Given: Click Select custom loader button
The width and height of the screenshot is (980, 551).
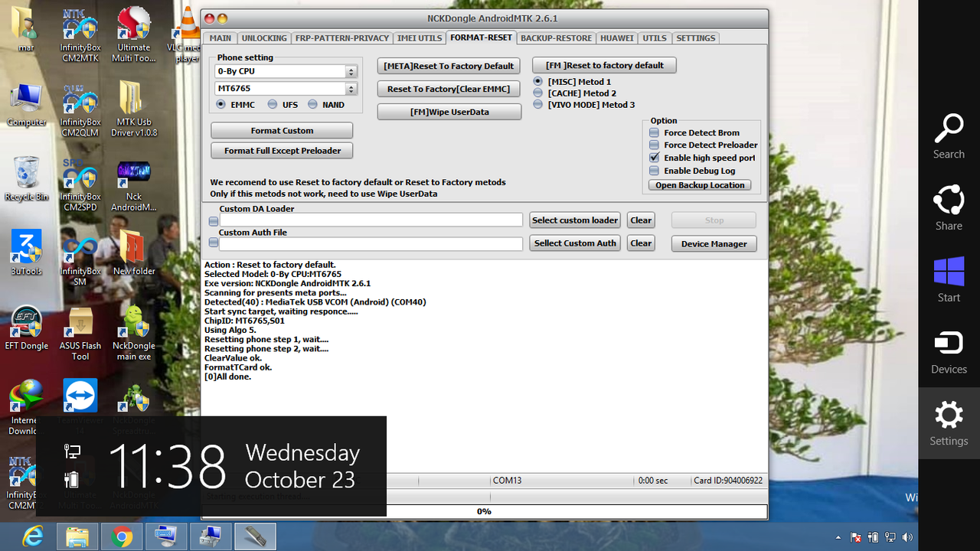Looking at the screenshot, I should 575,220.
